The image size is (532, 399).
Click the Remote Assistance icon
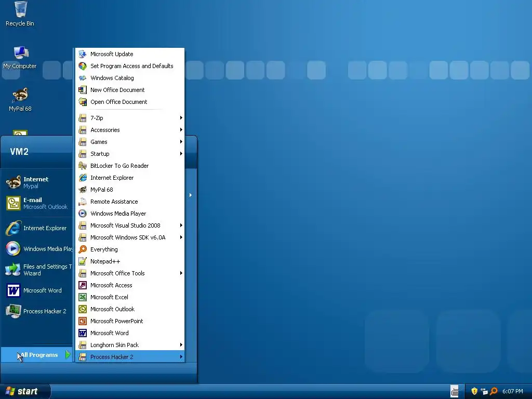[x=83, y=202]
